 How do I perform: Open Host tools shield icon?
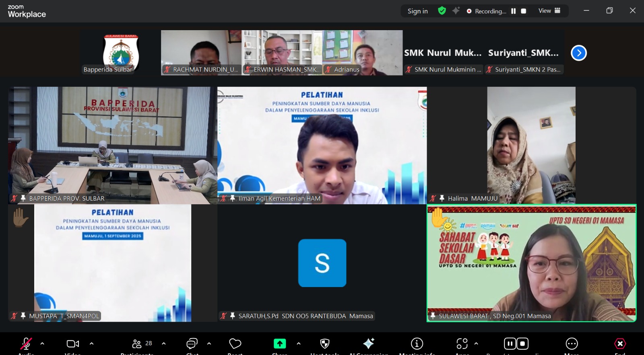325,344
